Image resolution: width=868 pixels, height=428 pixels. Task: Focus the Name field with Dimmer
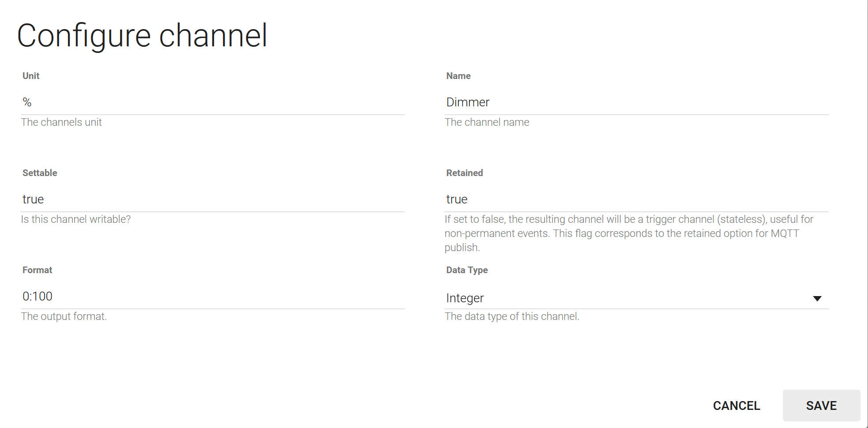tap(635, 102)
